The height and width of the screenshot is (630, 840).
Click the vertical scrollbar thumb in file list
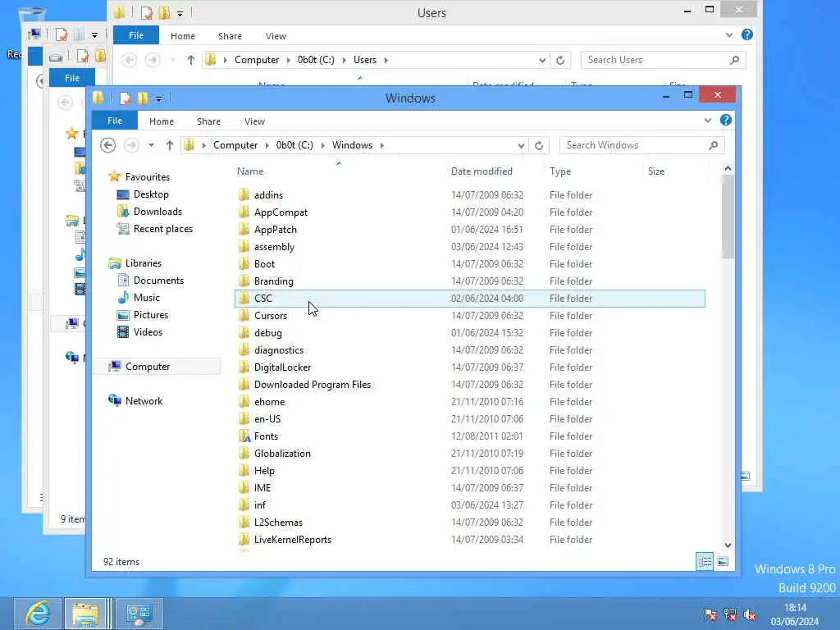(x=728, y=217)
